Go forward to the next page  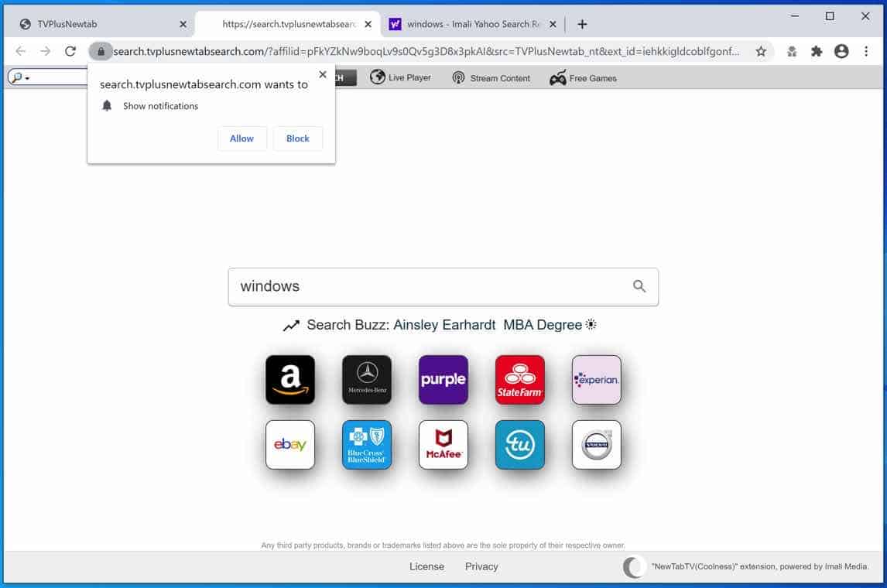point(45,51)
